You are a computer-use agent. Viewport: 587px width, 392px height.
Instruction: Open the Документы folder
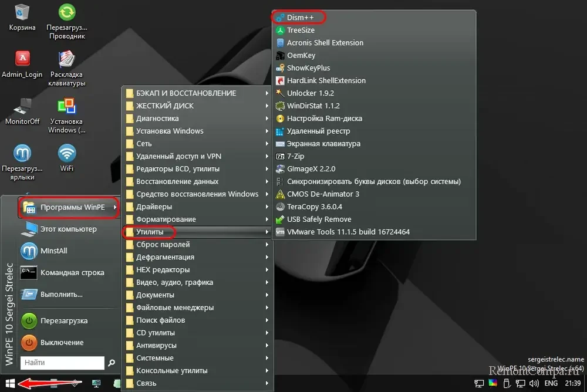pos(197,295)
